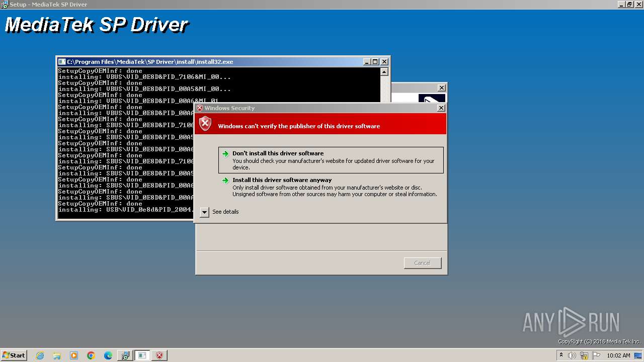Click green arrow next to Don't install
The height and width of the screenshot is (362, 644).
coord(225,154)
